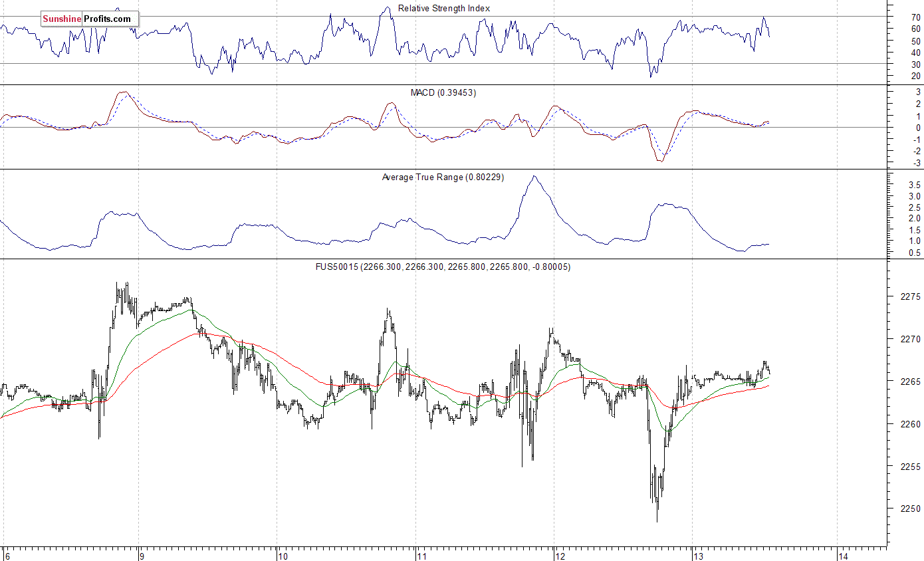Click the RSI 20 axis label
924x561 pixels.
tap(916, 76)
